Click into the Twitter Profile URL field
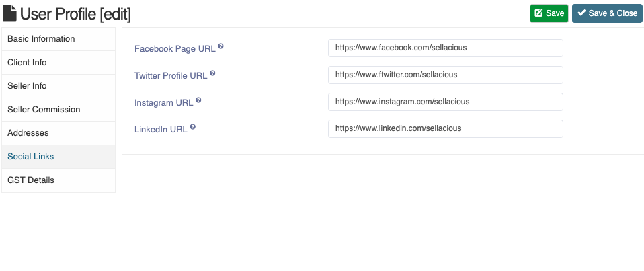This screenshot has width=644, height=271. [x=445, y=75]
